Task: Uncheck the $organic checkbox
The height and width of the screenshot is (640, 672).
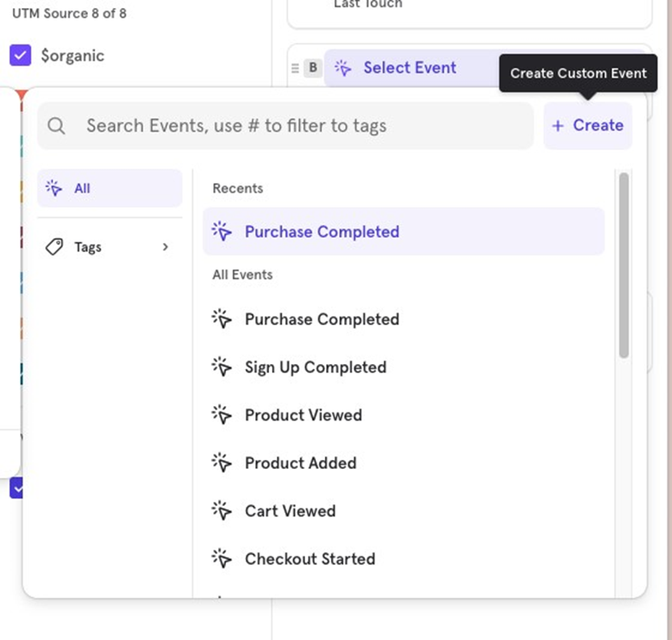Action: point(20,56)
